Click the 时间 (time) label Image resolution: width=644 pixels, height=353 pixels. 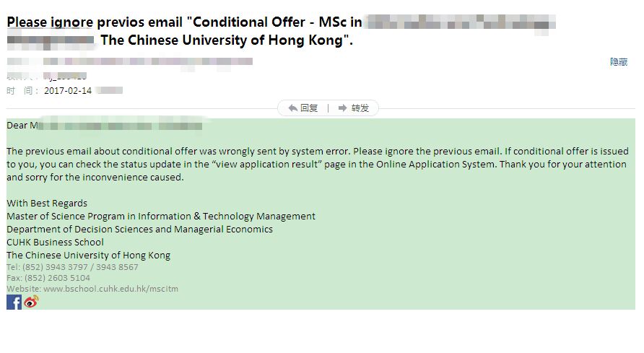click(x=21, y=91)
